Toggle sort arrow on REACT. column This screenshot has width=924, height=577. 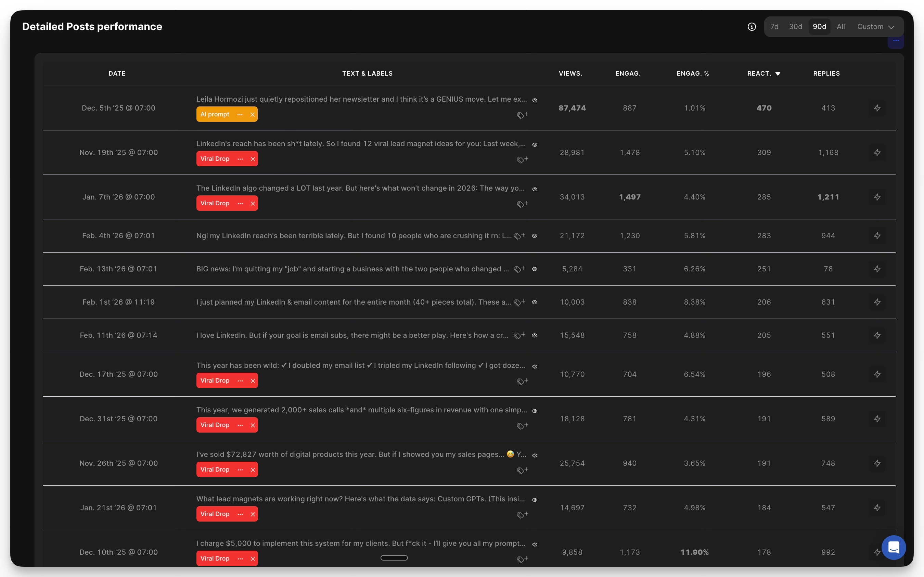[x=778, y=74]
